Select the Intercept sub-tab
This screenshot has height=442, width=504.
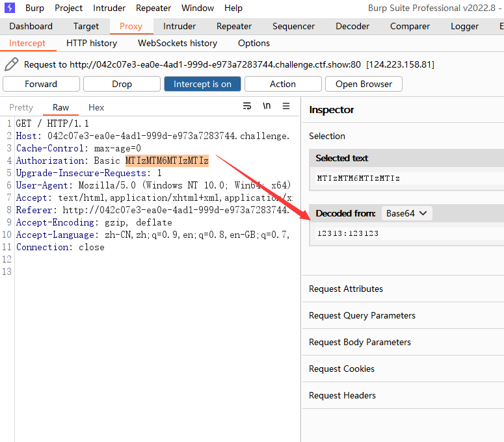[x=27, y=43]
